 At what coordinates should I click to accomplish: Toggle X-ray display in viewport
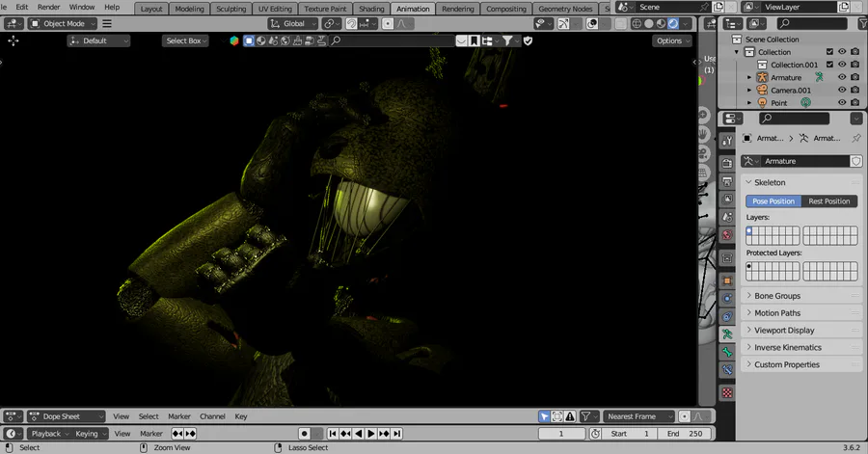coord(620,24)
